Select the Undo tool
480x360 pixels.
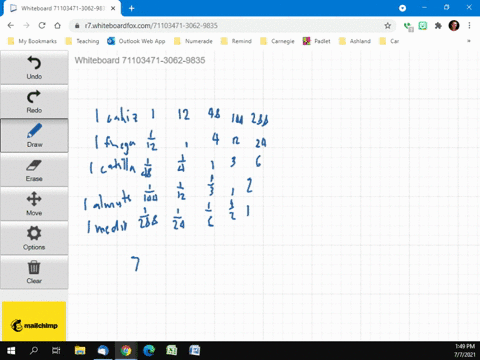click(x=34, y=68)
